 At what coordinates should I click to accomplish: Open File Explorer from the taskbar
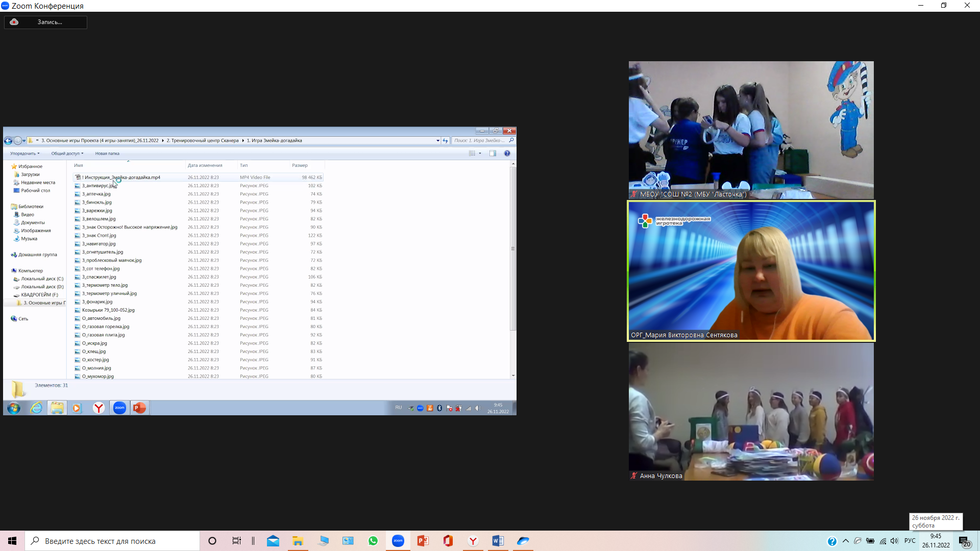pyautogui.click(x=298, y=541)
